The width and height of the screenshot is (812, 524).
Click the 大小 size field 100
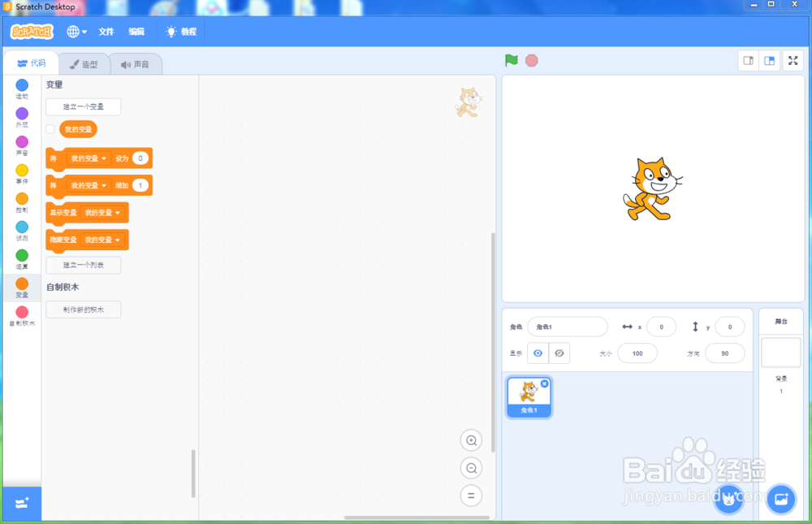click(x=637, y=353)
